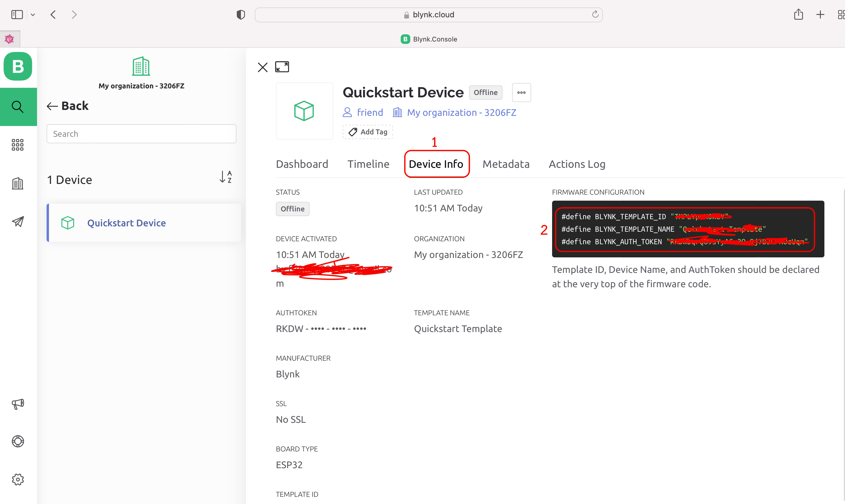Click the masked RKDW authtoken value

pyautogui.click(x=321, y=329)
